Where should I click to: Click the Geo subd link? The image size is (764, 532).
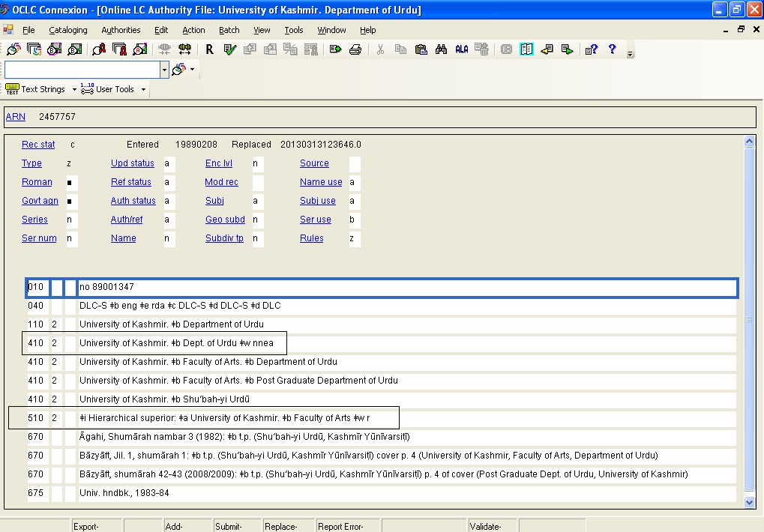tap(225, 220)
